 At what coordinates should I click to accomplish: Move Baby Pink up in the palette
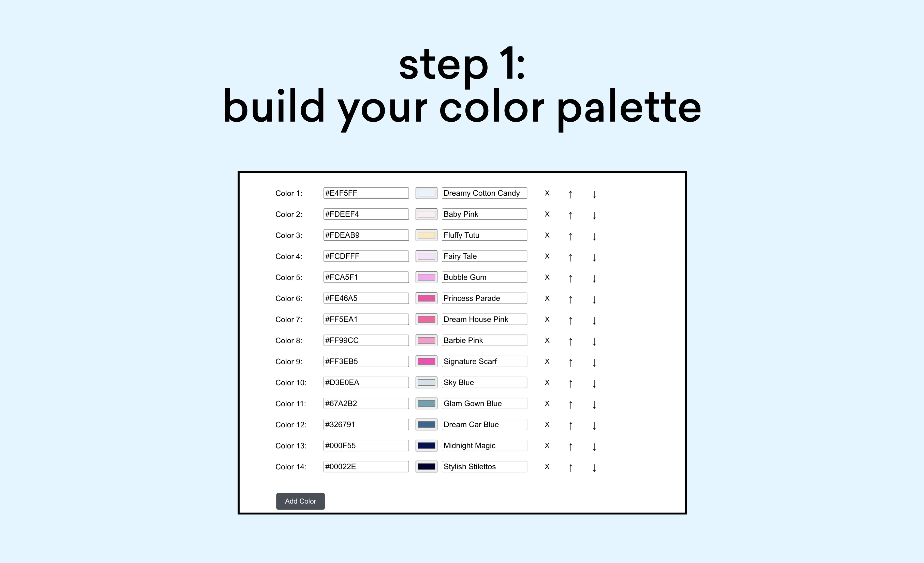pyautogui.click(x=570, y=215)
